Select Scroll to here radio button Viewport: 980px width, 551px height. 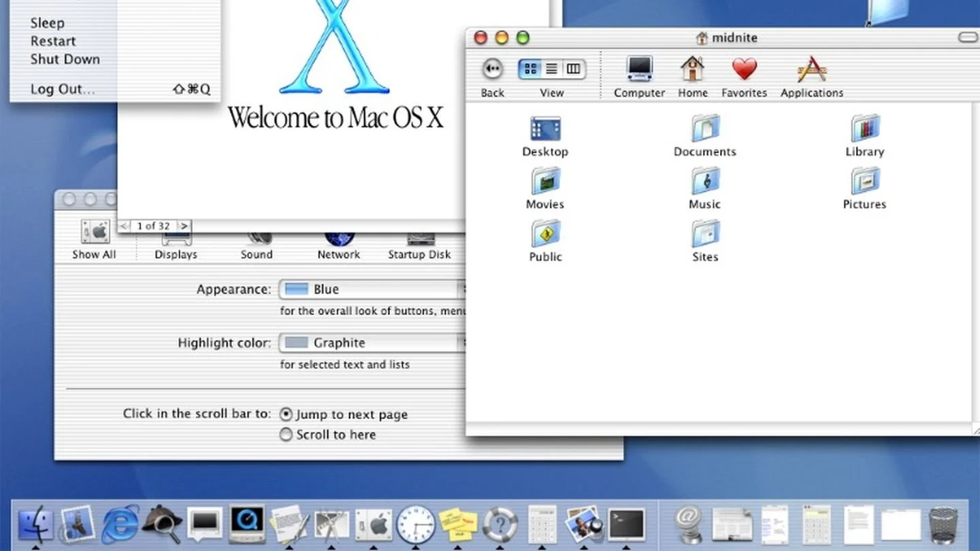(x=287, y=435)
